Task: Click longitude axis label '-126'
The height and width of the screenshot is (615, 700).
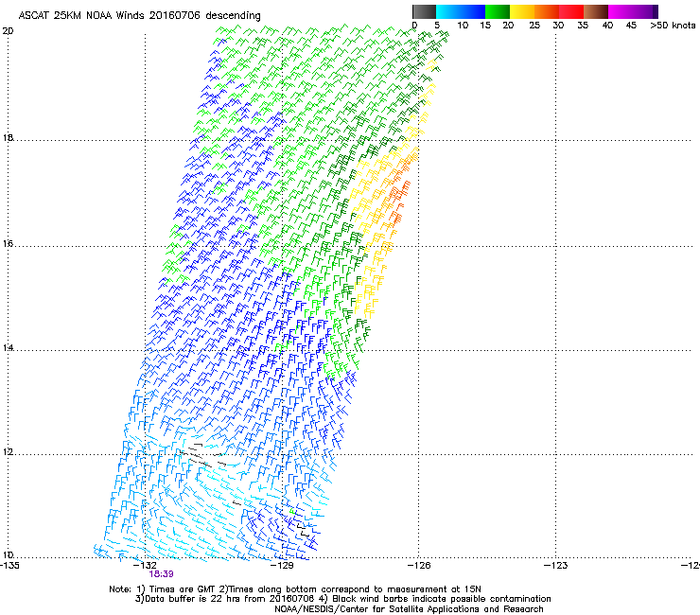Action: point(419,565)
